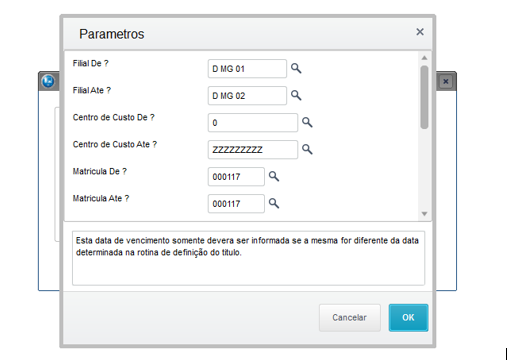Click magnifier beside Centro de Custo De
This screenshot has width=509, height=360.
(307, 122)
